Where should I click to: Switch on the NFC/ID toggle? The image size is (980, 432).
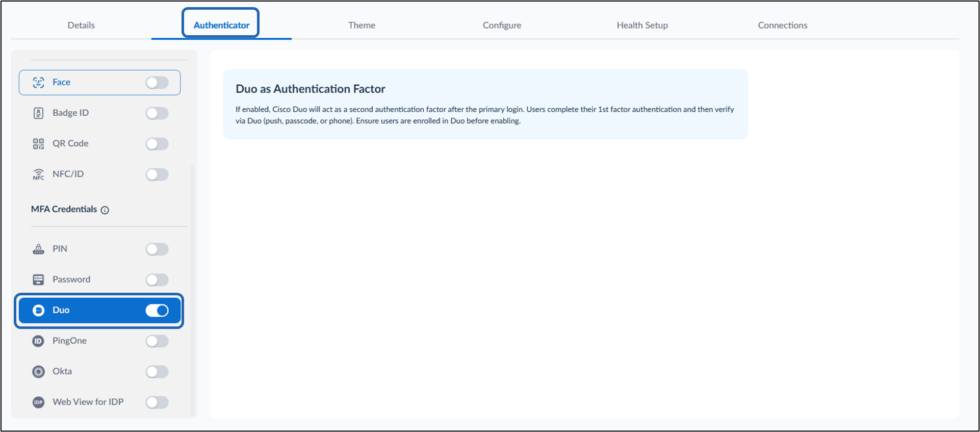(x=157, y=174)
